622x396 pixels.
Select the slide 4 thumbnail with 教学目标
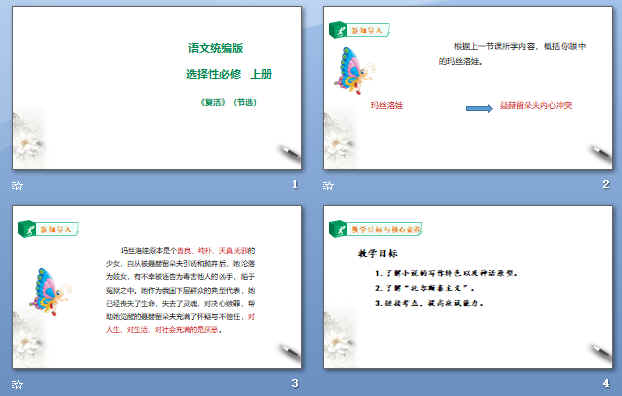pyautogui.click(x=468, y=287)
